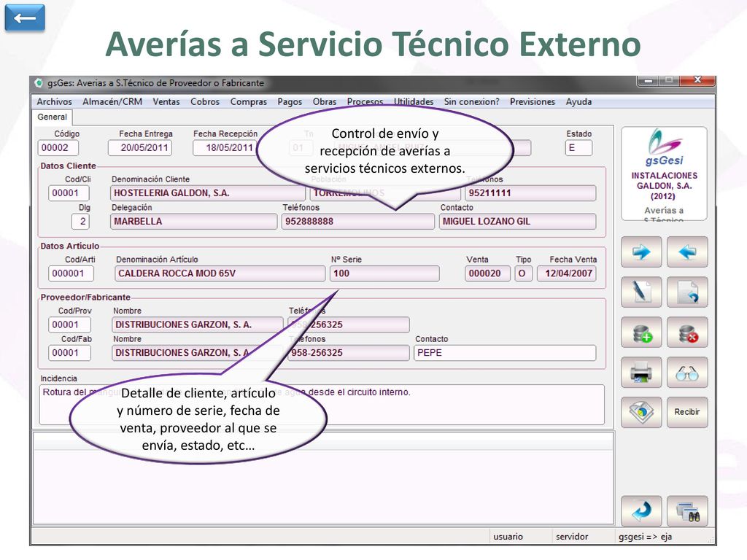Click the Incidencia text area
This screenshot has height=560, width=747.
[x=322, y=405]
